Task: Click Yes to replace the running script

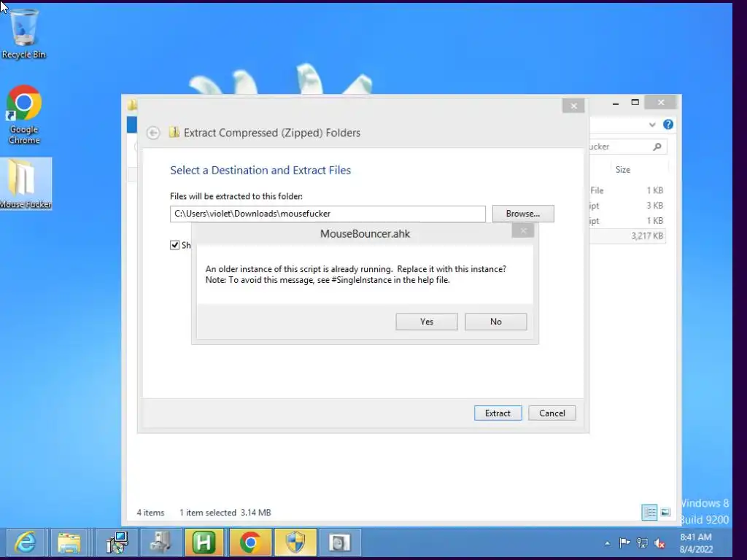Action: pyautogui.click(x=426, y=322)
